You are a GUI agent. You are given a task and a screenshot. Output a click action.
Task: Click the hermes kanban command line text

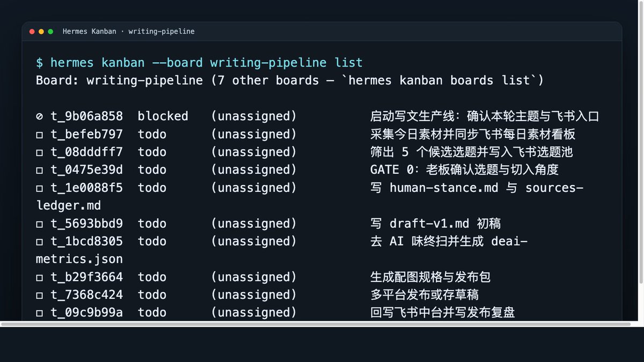(x=199, y=63)
